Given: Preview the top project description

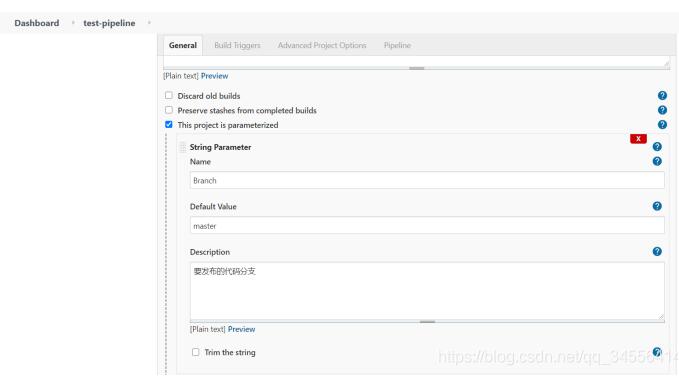Looking at the screenshot, I should tap(214, 76).
